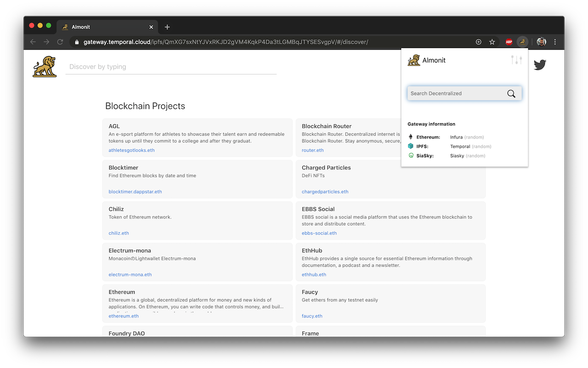Click the Blockchain Router card title

click(327, 126)
